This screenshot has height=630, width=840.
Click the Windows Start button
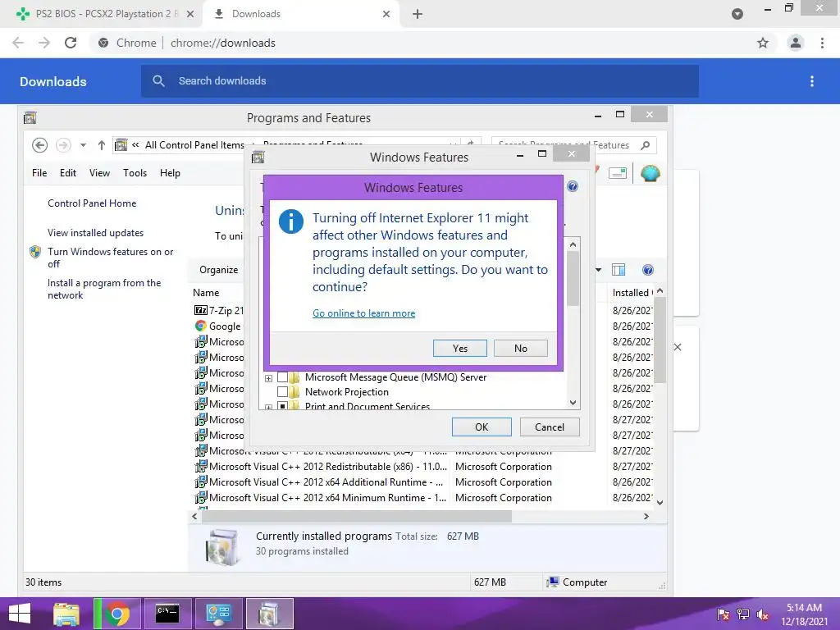(20, 614)
